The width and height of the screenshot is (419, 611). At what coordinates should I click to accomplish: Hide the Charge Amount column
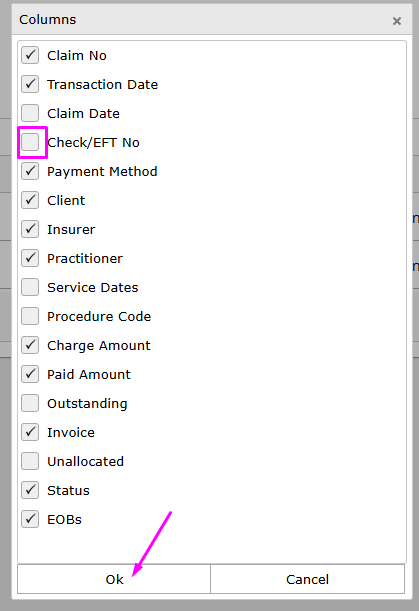pos(30,345)
